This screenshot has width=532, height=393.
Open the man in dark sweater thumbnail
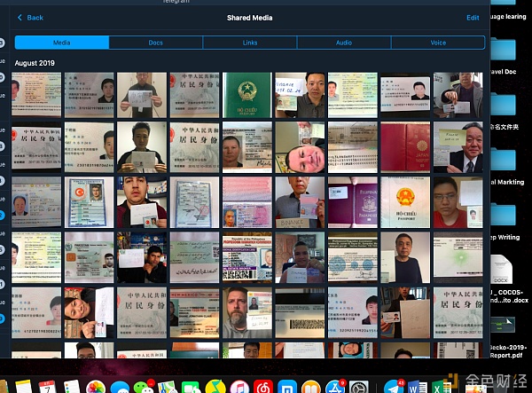[405, 257]
